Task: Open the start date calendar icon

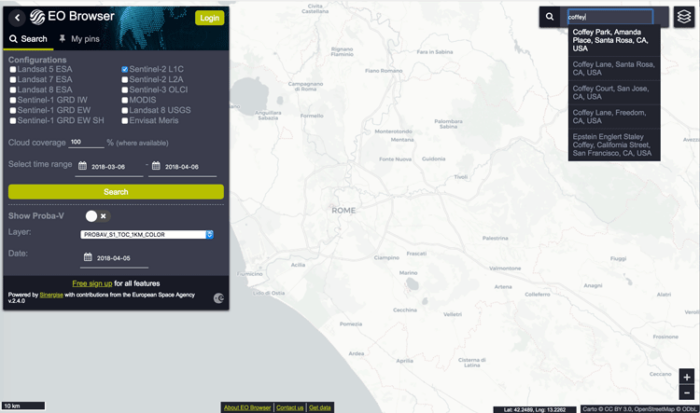Action: pos(83,166)
